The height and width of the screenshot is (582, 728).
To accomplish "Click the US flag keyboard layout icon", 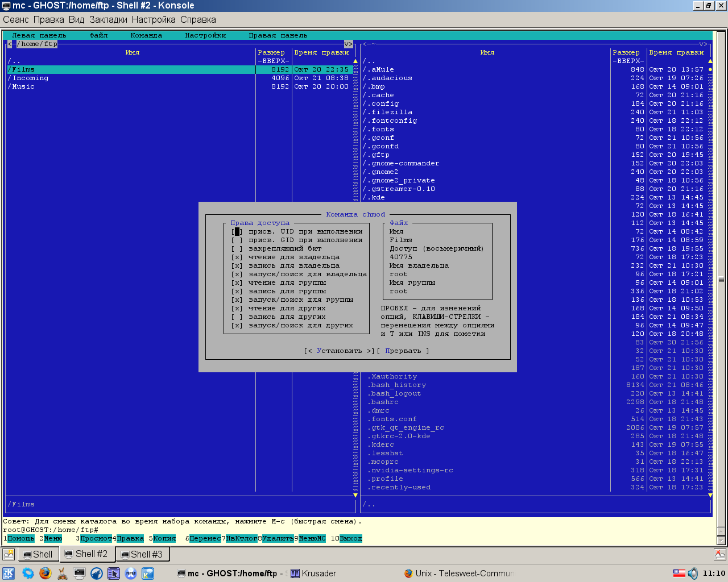I will (679, 573).
